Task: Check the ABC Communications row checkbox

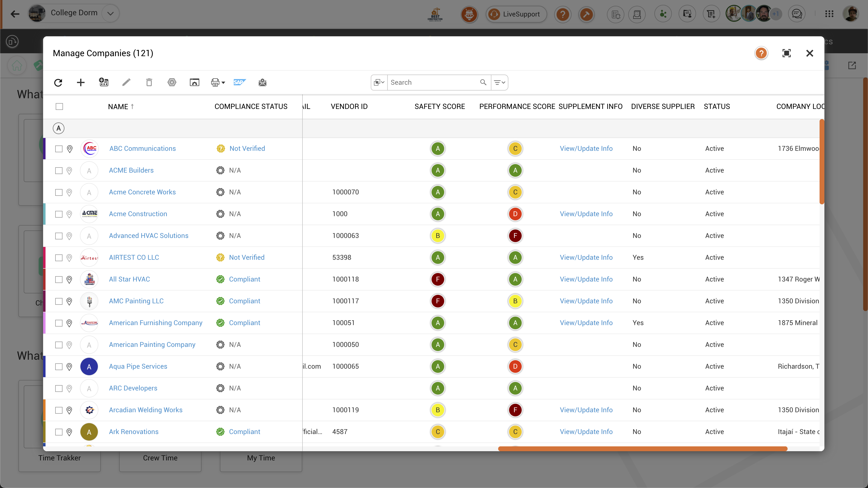Action: point(59,149)
